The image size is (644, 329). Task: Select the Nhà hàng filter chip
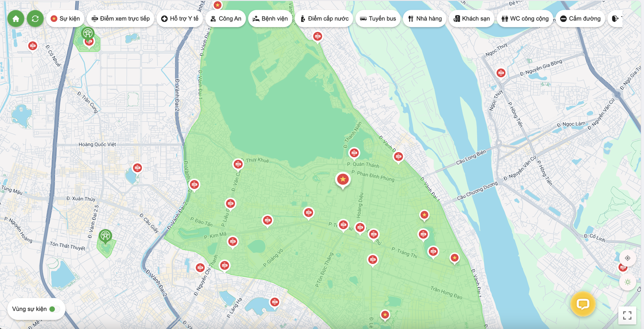tap(425, 19)
